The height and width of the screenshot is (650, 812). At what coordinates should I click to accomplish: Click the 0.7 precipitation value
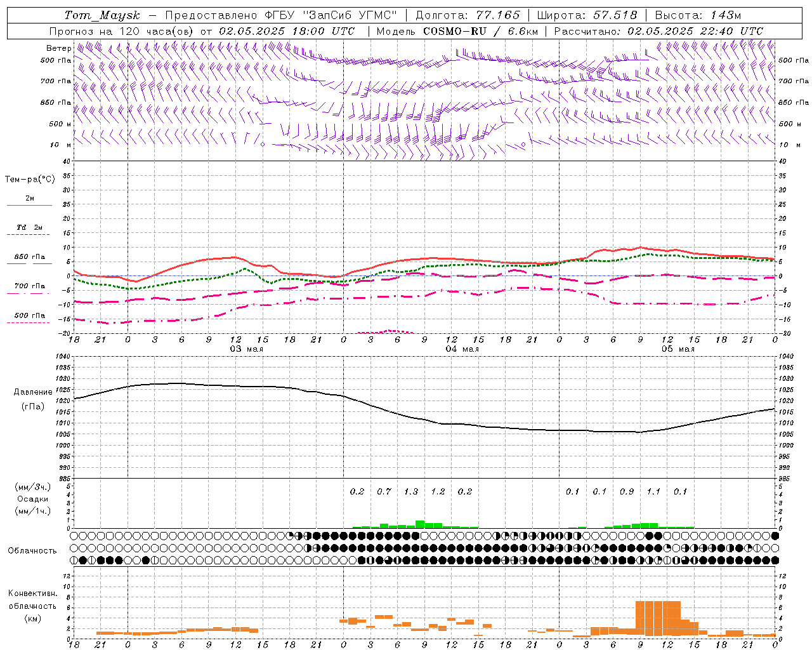tap(384, 491)
